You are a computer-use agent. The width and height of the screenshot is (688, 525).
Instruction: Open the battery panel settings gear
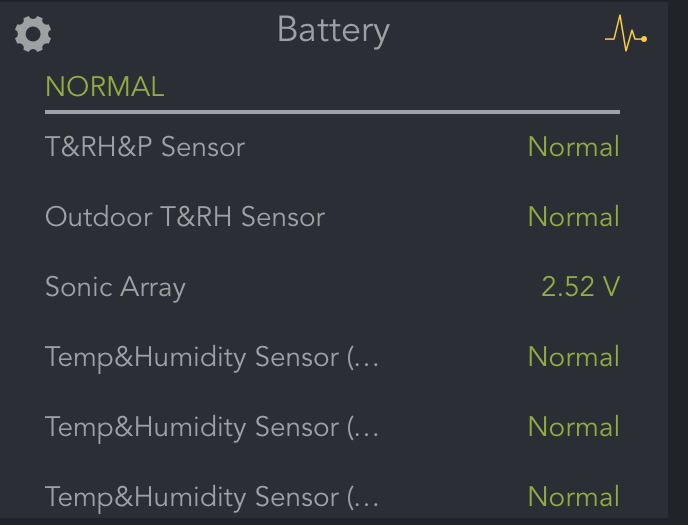[33, 34]
